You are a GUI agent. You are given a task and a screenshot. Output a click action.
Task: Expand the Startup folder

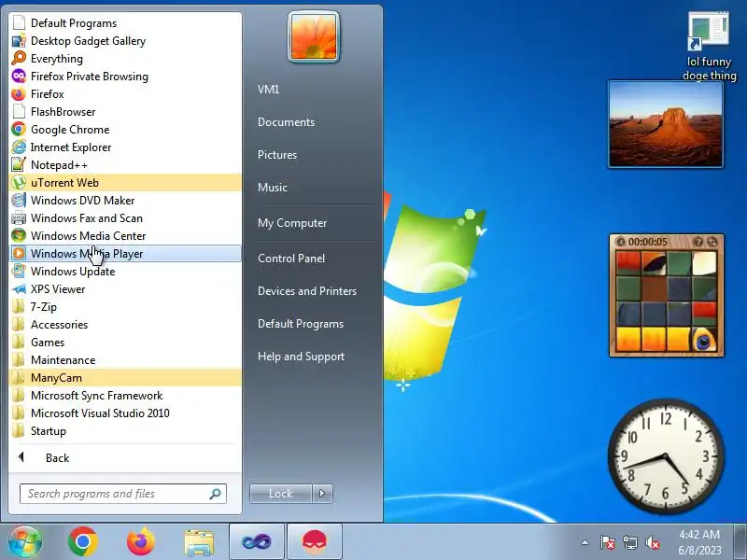(x=125, y=431)
